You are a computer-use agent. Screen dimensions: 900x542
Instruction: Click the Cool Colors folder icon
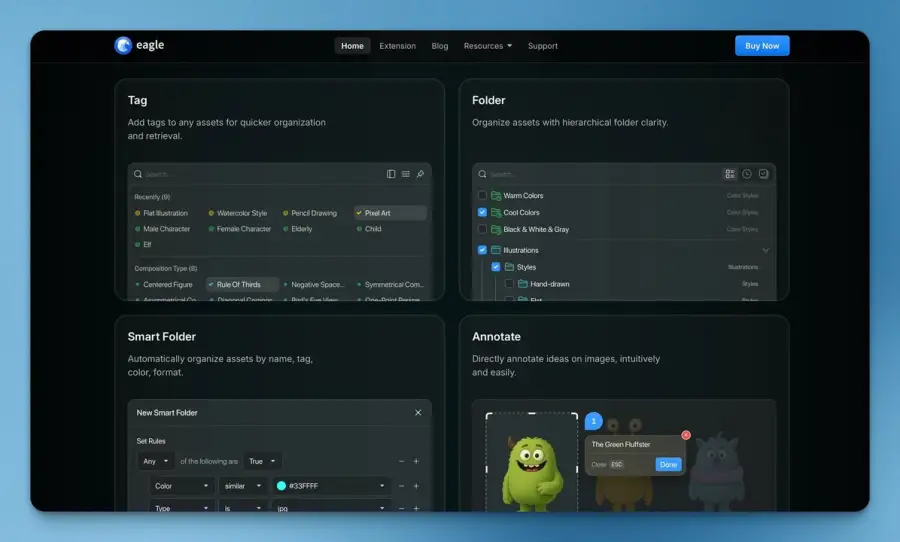click(x=496, y=212)
